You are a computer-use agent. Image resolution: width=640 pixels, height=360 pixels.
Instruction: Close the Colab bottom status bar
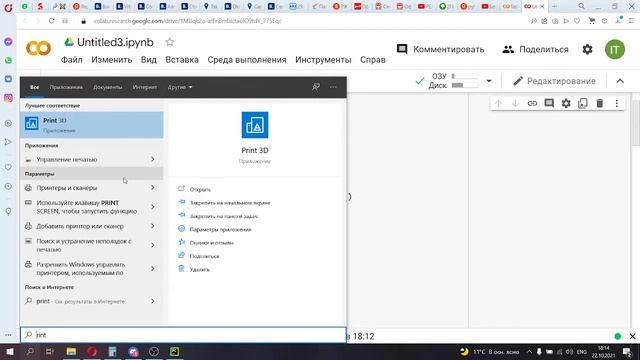point(632,336)
